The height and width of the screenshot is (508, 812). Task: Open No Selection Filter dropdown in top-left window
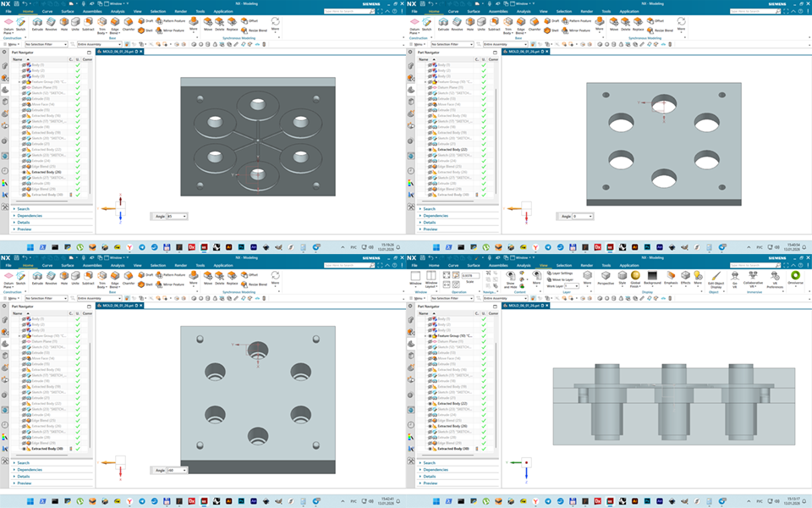point(46,45)
